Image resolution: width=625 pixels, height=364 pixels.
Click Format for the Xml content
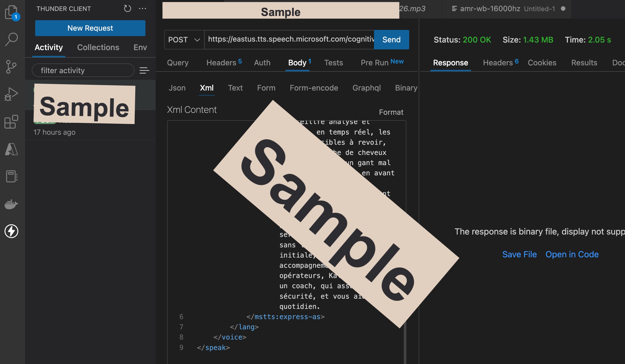pos(391,112)
